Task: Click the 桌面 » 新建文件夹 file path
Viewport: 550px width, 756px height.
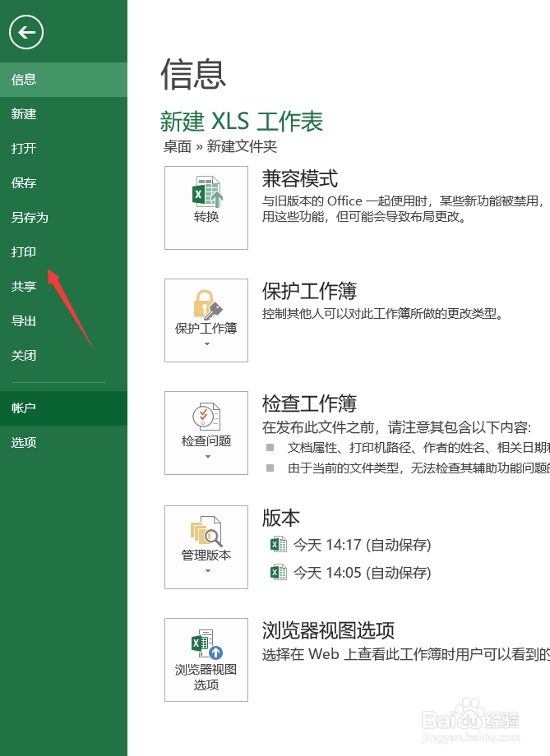Action: point(220,146)
